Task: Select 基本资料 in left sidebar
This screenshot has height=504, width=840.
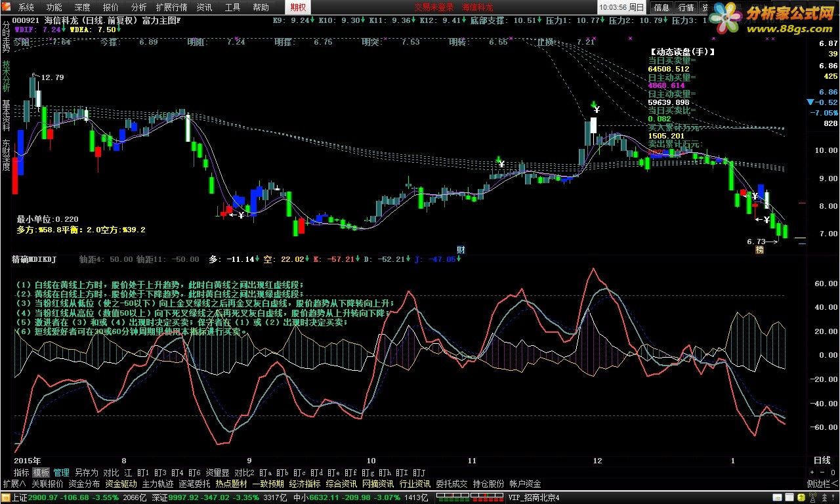Action: [6, 115]
